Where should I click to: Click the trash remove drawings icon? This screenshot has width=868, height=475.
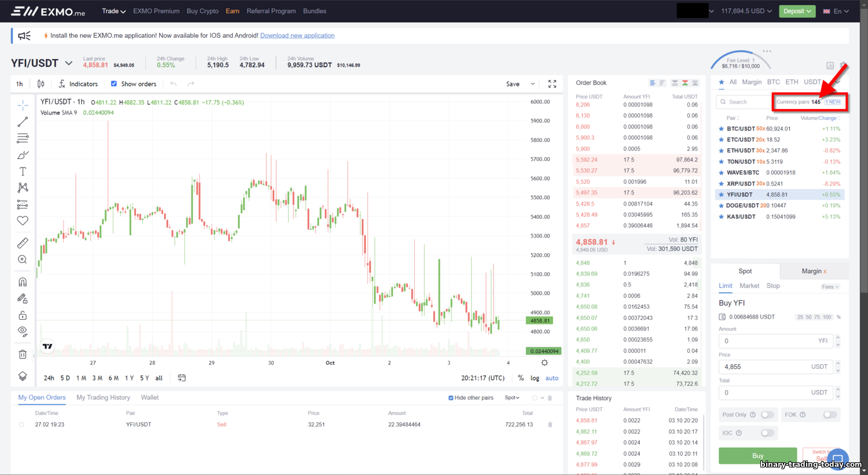[23, 355]
